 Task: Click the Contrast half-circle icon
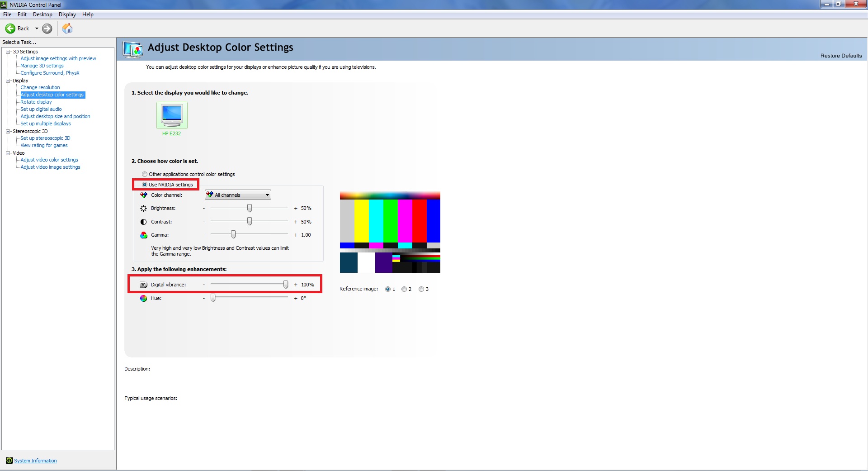click(x=143, y=222)
